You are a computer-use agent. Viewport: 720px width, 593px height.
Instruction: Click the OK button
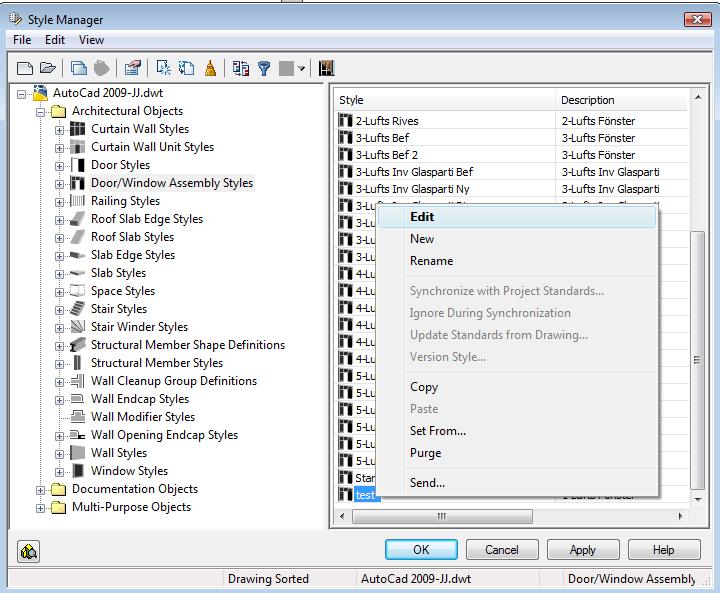[x=421, y=550]
